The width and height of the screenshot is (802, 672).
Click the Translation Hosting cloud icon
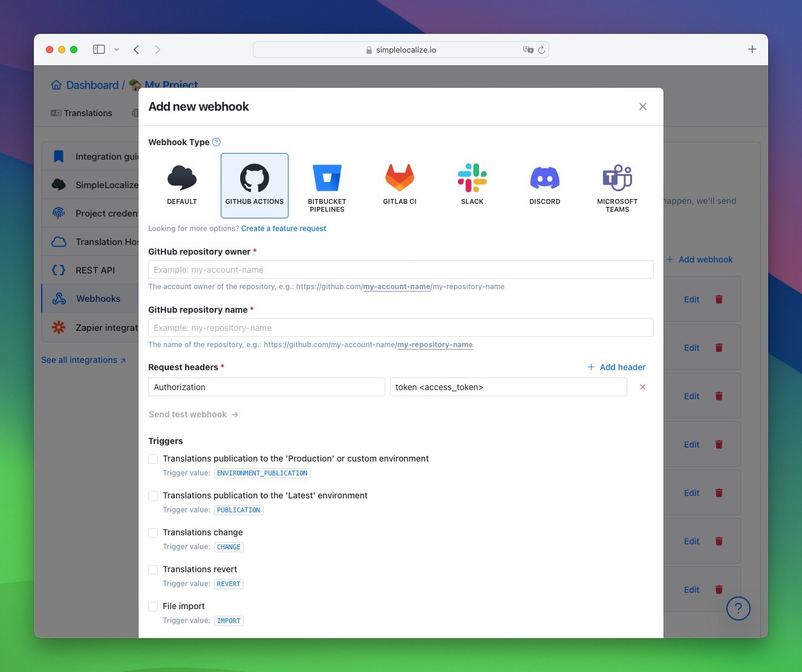59,242
